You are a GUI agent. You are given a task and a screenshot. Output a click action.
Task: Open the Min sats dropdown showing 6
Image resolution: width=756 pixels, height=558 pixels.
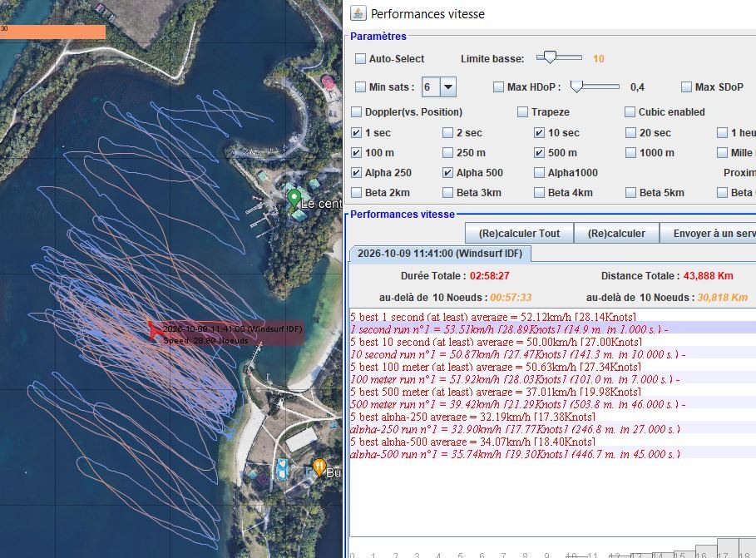(439, 87)
